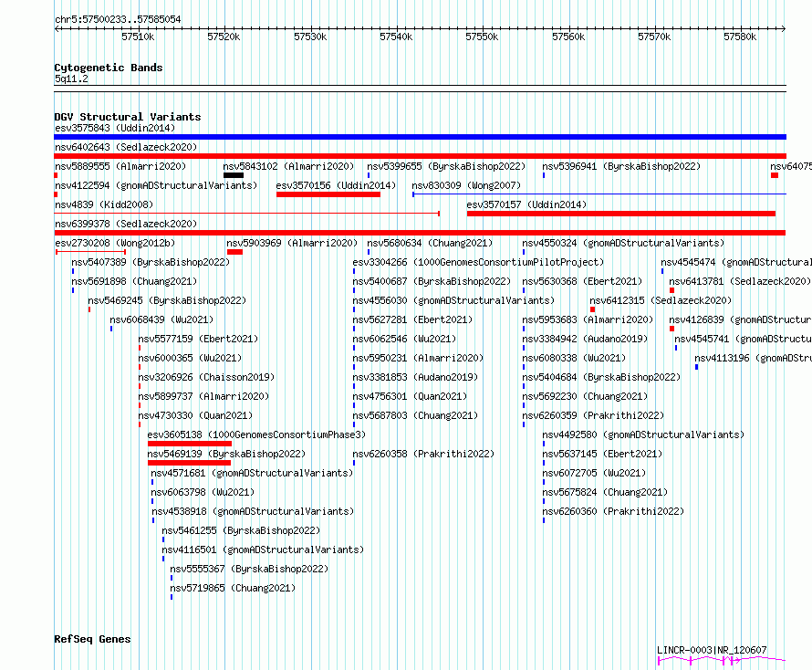Viewport: 812px width, 670px height.
Task: Open the nsv6260360 (Prakrithi2022) label
Action: 613,511
